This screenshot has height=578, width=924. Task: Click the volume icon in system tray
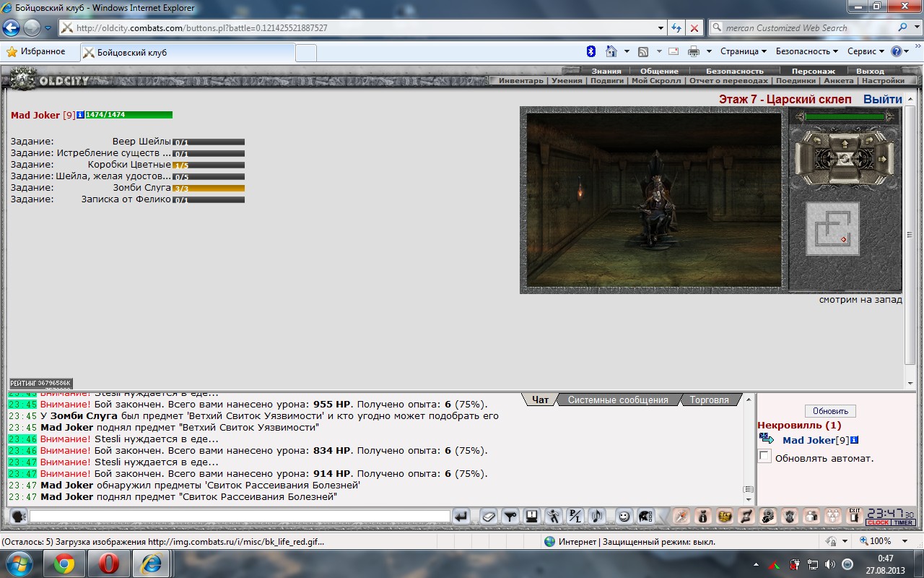click(829, 564)
